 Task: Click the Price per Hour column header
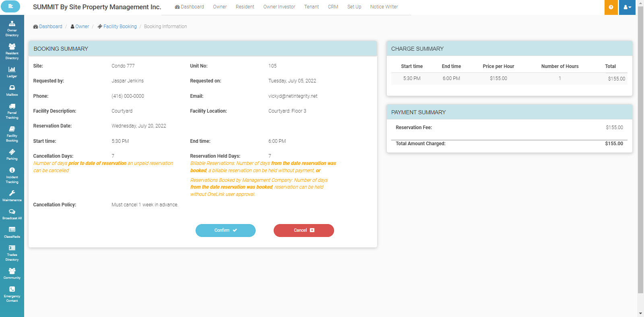pyautogui.click(x=498, y=66)
